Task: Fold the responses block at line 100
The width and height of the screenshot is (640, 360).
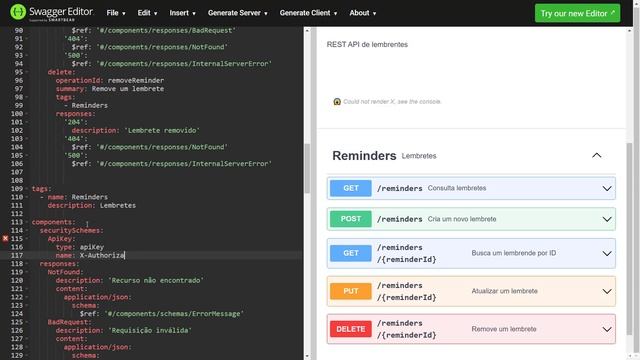Action: coord(27,113)
